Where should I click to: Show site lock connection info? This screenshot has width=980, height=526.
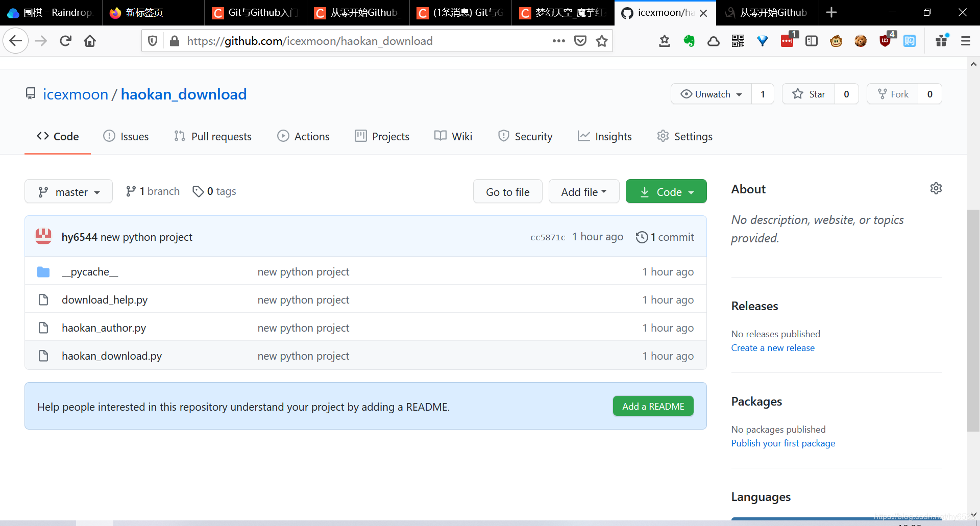coord(175,41)
